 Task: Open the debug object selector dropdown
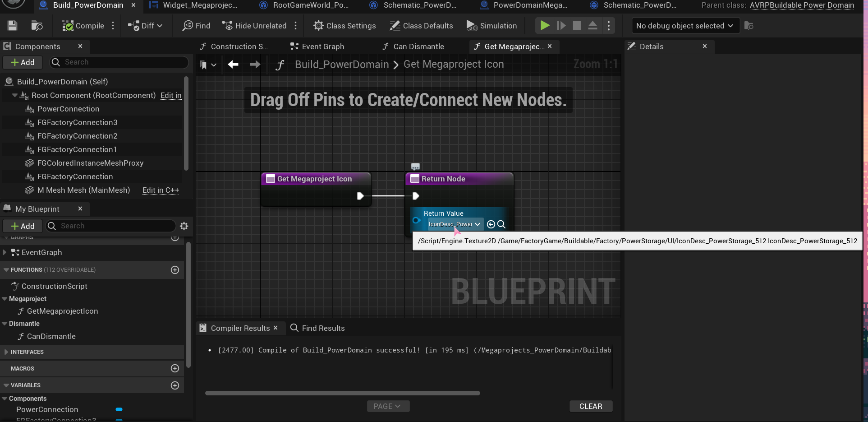point(685,26)
